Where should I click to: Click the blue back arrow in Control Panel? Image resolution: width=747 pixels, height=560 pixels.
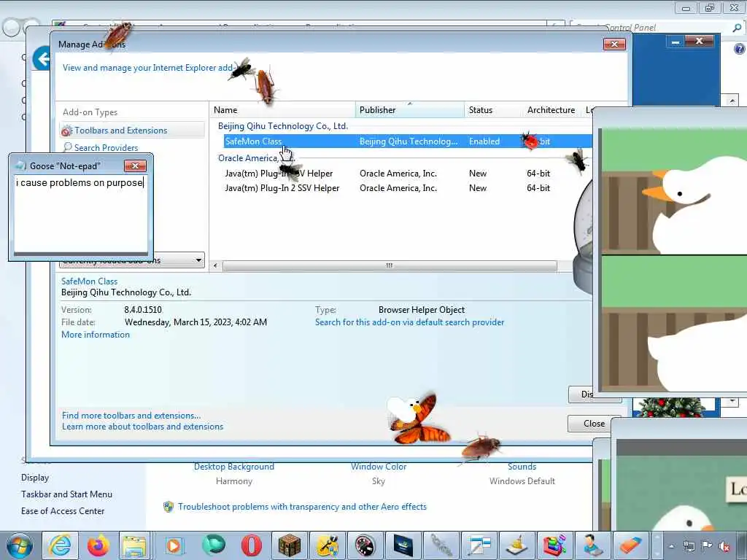pos(42,59)
